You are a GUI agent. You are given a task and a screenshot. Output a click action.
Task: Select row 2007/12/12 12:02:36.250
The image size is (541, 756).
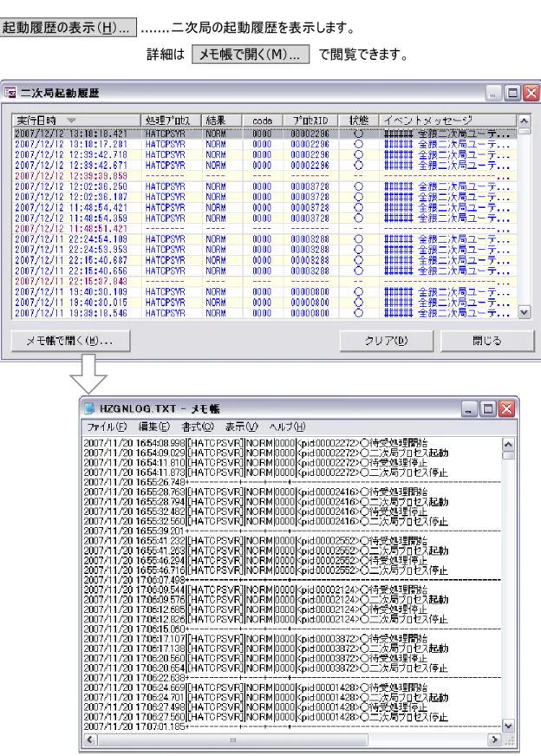tap(264, 186)
